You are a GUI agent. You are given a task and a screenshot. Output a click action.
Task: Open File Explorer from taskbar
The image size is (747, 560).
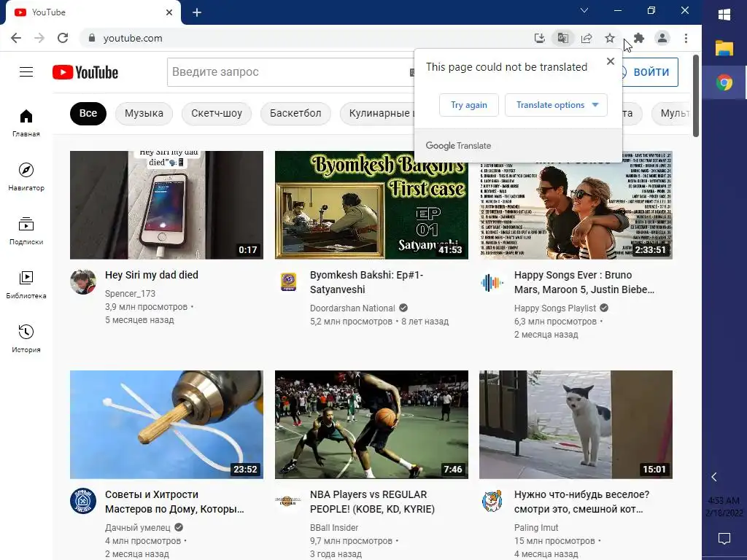pyautogui.click(x=724, y=48)
